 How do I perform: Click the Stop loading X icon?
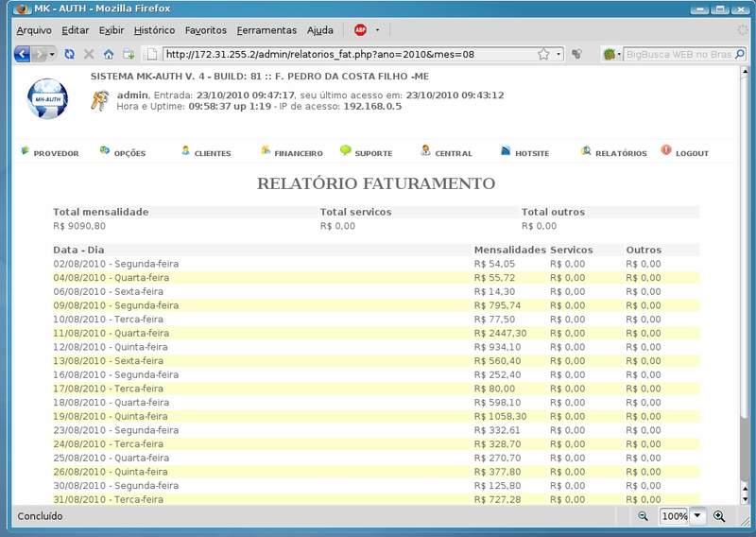89,54
